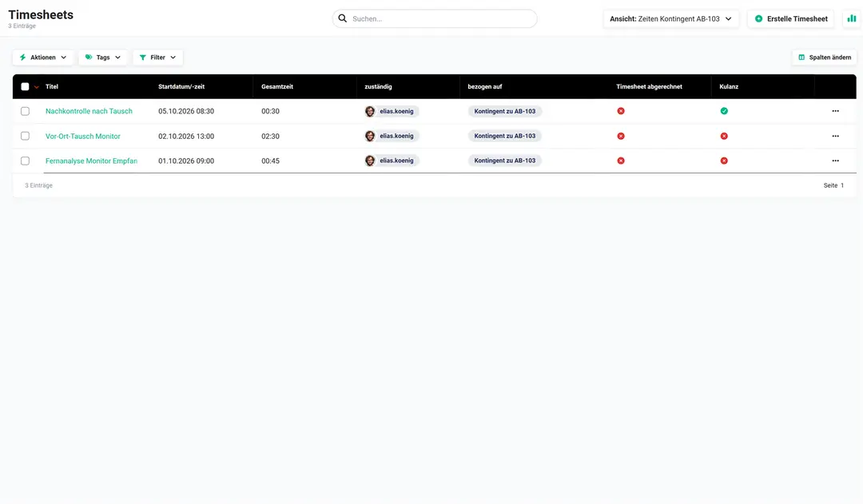Viewport: 863px width, 504px height.
Task: Click Kontingent zu AB-103 tag in Nachkontrolle row
Action: click(x=505, y=111)
